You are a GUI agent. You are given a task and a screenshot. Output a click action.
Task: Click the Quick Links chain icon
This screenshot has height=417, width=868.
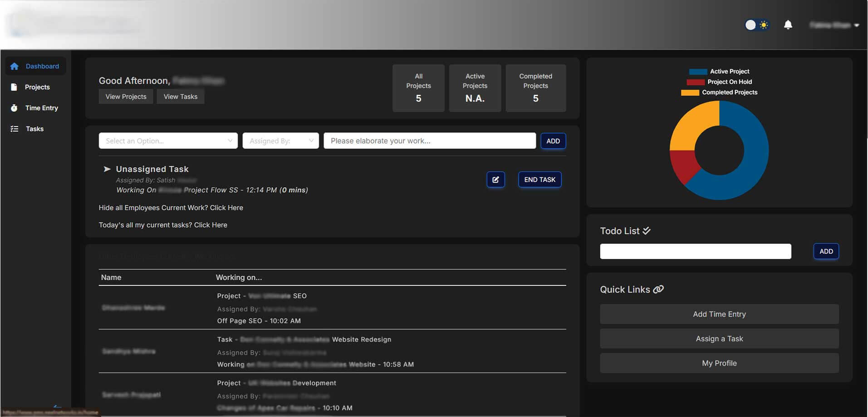coord(658,289)
